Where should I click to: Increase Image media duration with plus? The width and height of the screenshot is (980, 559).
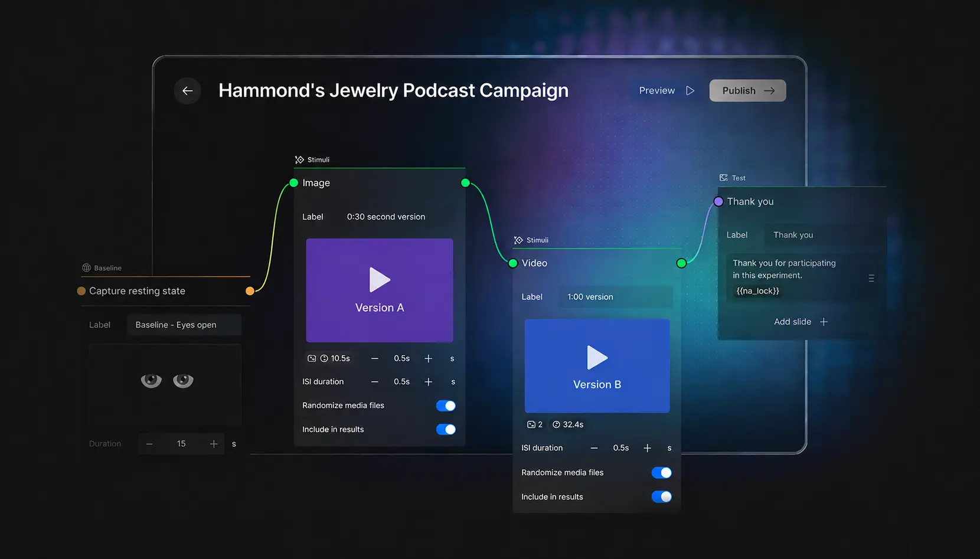point(429,358)
